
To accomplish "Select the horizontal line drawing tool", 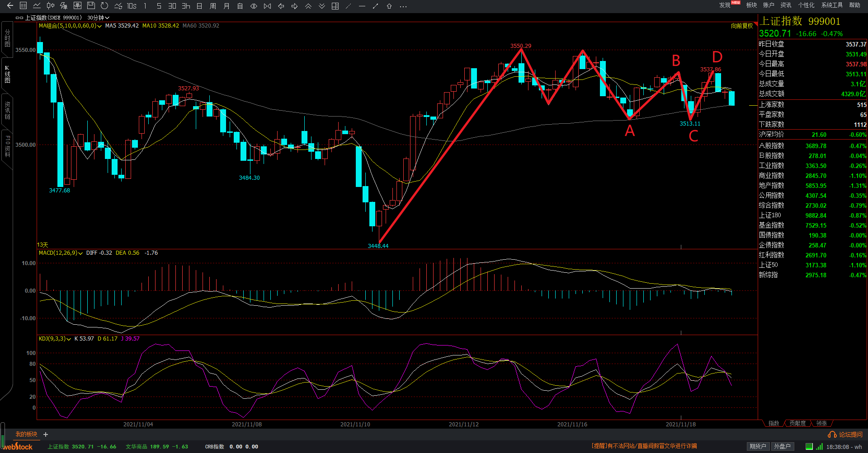I will 362,6.
